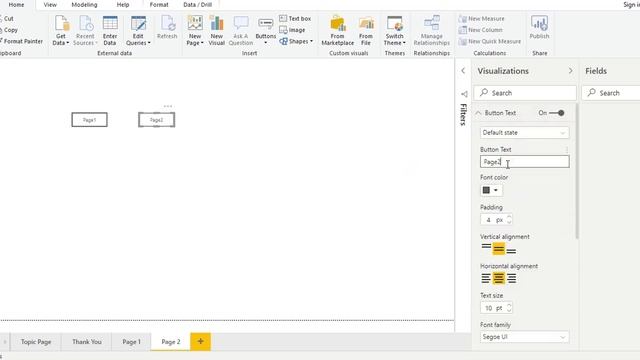The width and height of the screenshot is (640, 360).
Task: Open the Get Data menu
Action: tap(61, 31)
